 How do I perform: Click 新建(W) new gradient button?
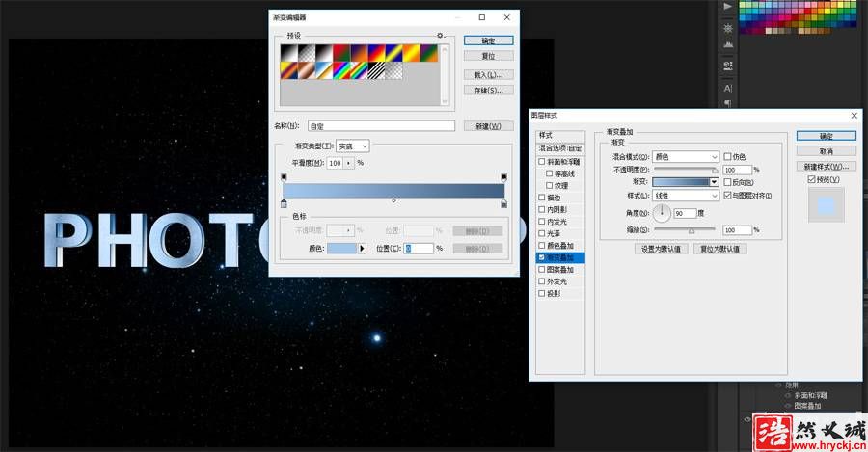tap(488, 126)
